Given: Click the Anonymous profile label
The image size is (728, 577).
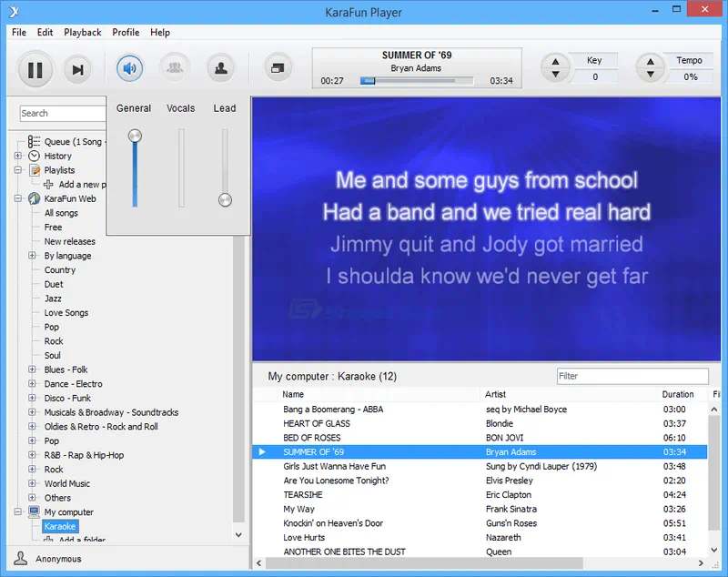Looking at the screenshot, I should pos(58,559).
